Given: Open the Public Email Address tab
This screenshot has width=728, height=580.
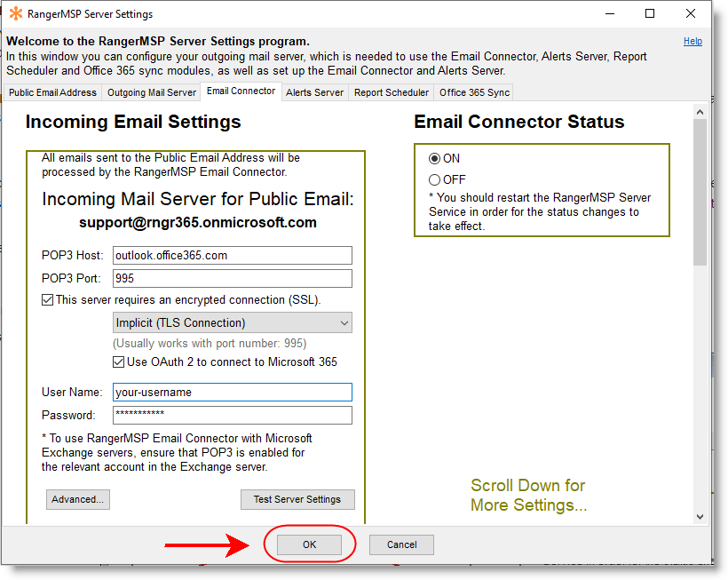Looking at the screenshot, I should pyautogui.click(x=52, y=92).
